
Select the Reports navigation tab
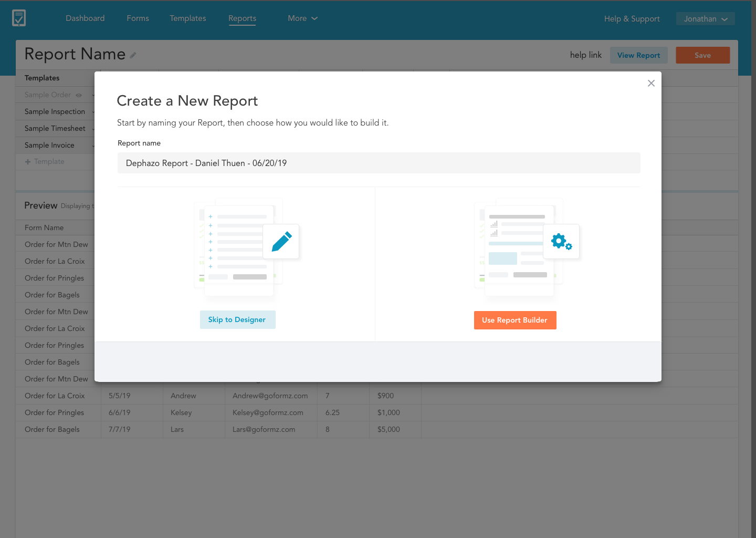coord(242,18)
